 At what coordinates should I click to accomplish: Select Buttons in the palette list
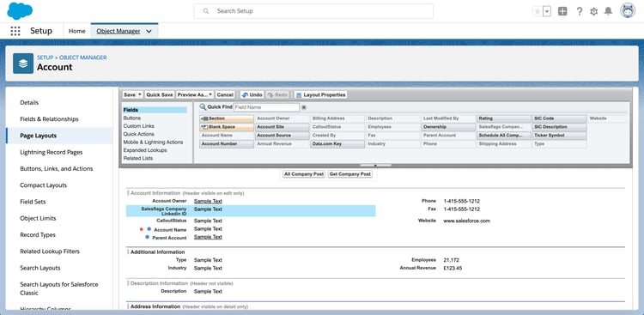click(132, 118)
